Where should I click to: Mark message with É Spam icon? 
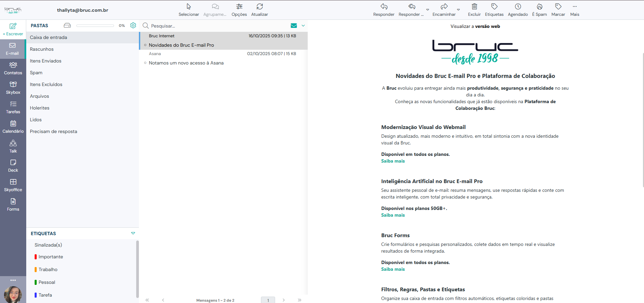click(539, 7)
